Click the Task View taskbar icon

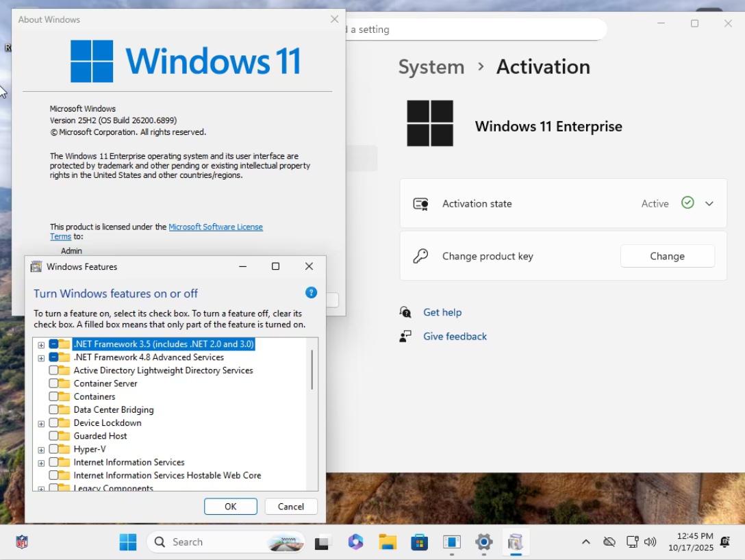pos(323,542)
